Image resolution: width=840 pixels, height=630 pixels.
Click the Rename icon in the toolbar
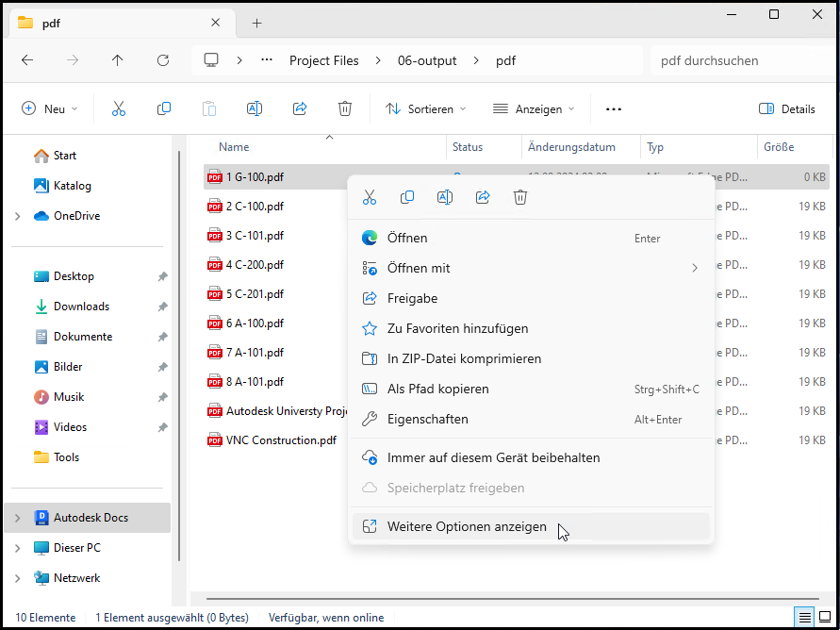[x=255, y=108]
